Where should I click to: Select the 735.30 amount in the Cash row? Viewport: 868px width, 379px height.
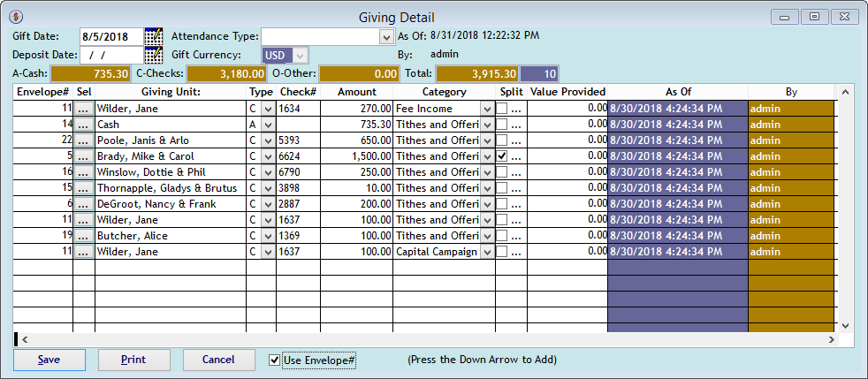(356, 125)
